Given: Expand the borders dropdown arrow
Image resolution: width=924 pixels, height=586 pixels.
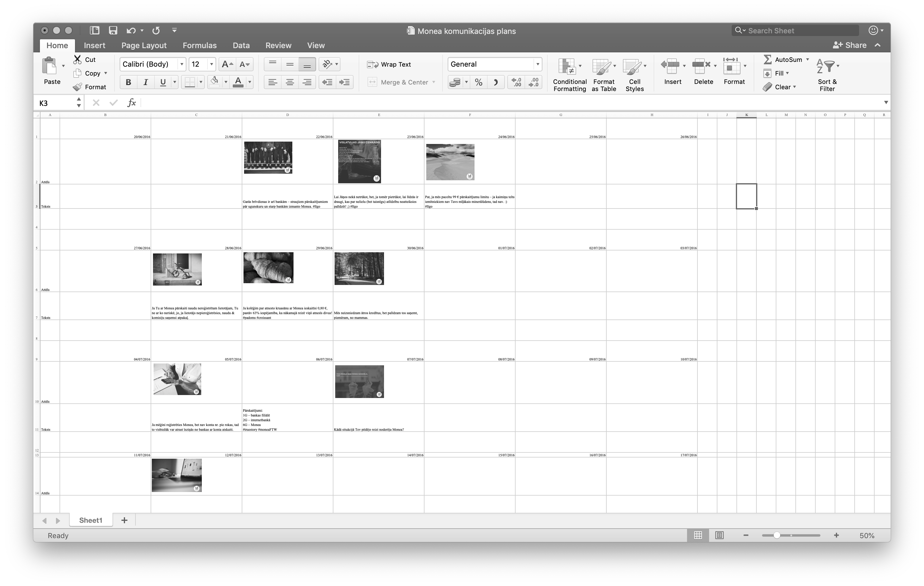Looking at the screenshot, I should pyautogui.click(x=201, y=82).
